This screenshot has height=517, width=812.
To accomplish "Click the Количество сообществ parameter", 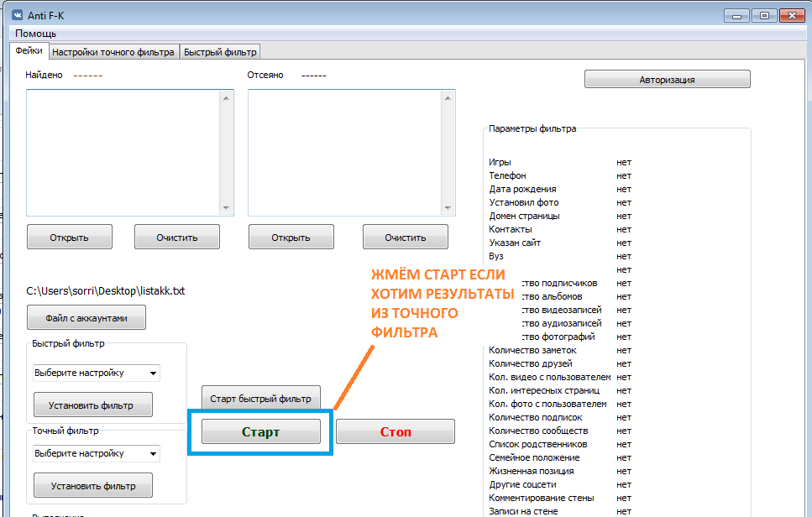I will (x=538, y=431).
